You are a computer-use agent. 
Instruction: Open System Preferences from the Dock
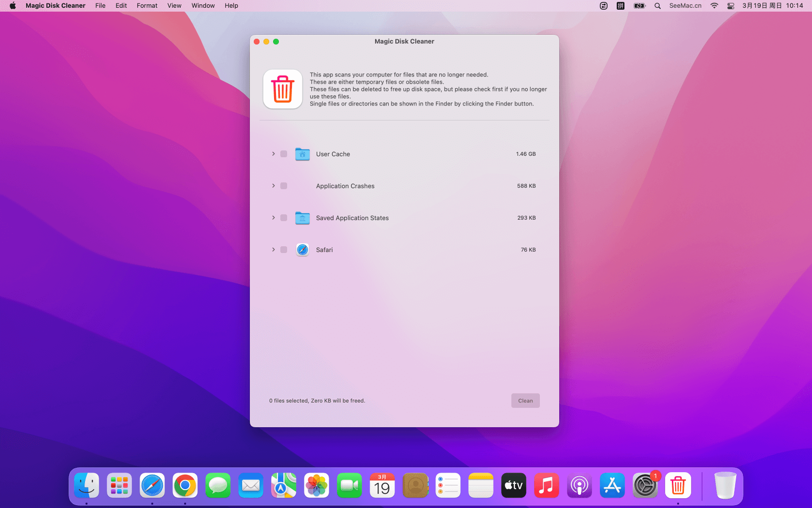(x=645, y=485)
